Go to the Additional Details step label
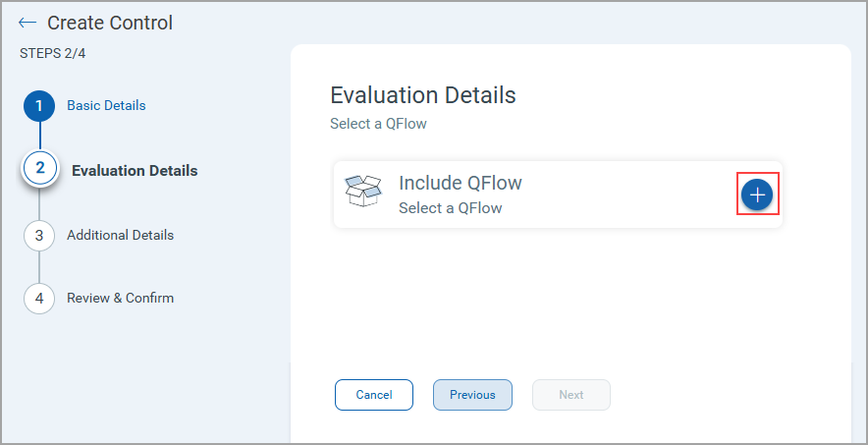The image size is (868, 445). (x=120, y=235)
